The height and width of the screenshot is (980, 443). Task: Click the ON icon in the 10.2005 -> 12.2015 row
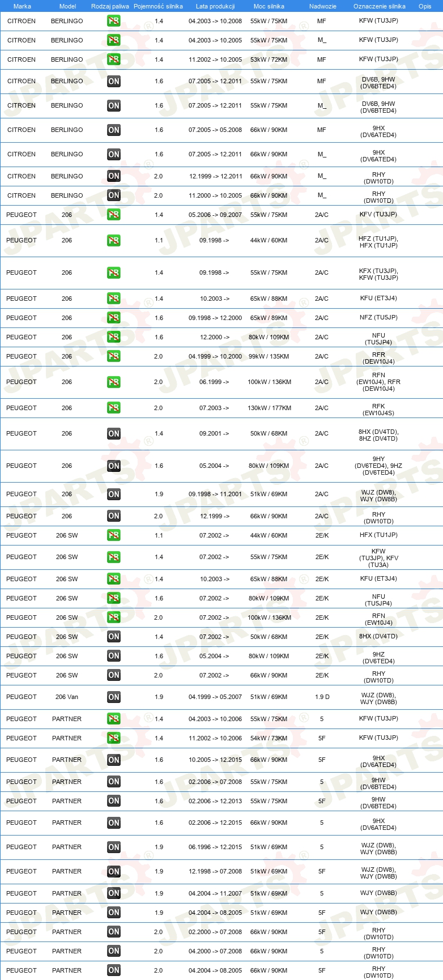coord(114,760)
